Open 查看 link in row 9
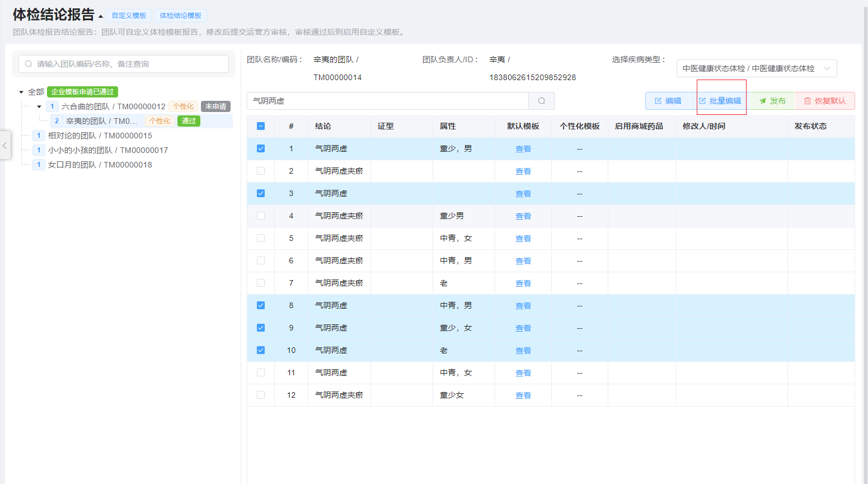This screenshot has height=484, width=868. tap(523, 328)
